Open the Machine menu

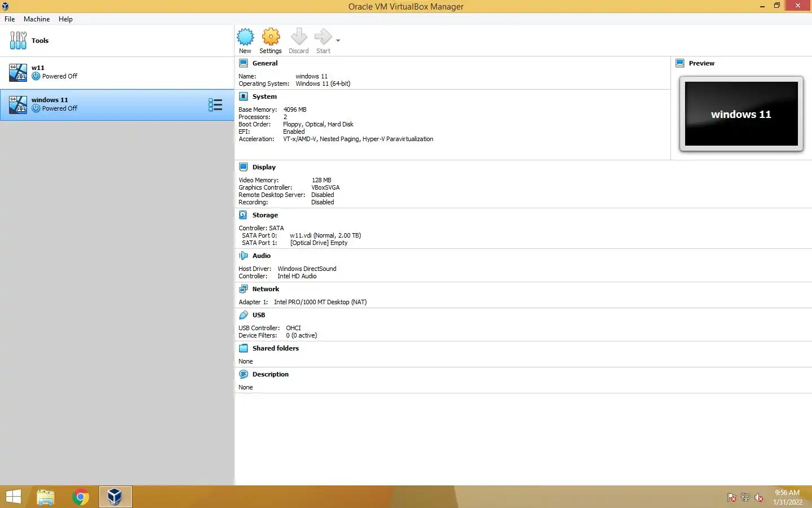[x=37, y=19]
